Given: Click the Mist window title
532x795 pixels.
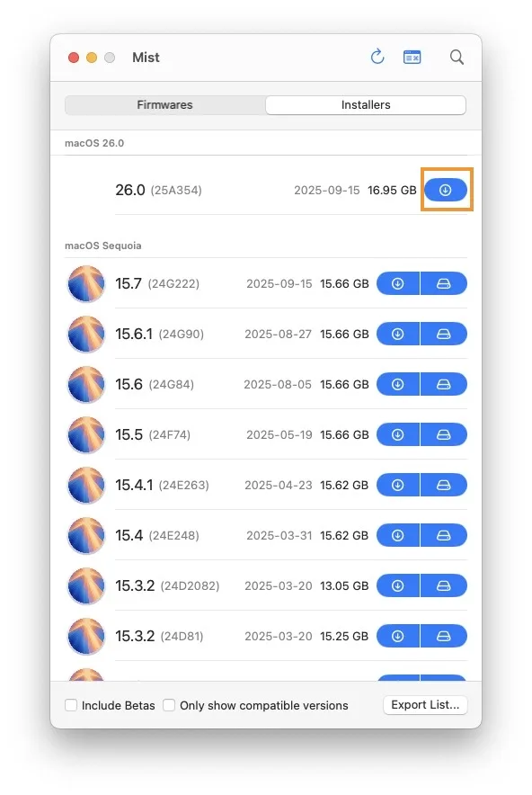Looking at the screenshot, I should (146, 58).
